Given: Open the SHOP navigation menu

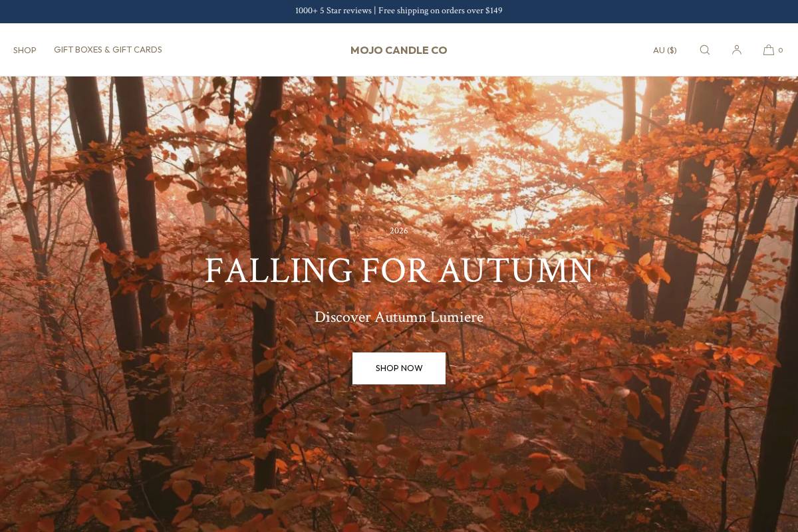Looking at the screenshot, I should [25, 51].
